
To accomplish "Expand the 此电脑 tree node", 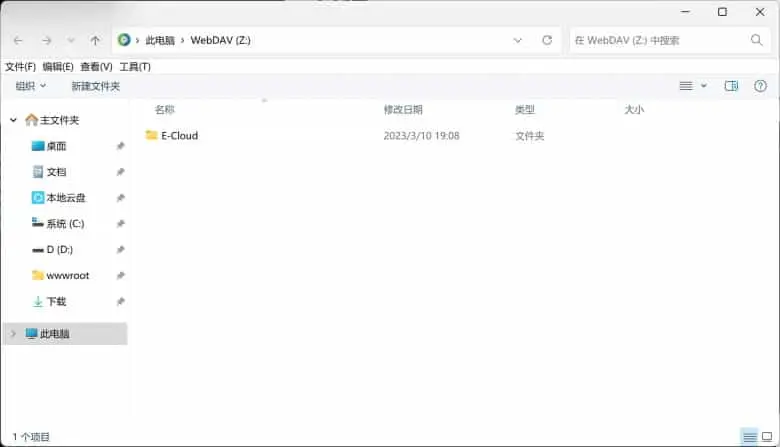I will (x=13, y=334).
